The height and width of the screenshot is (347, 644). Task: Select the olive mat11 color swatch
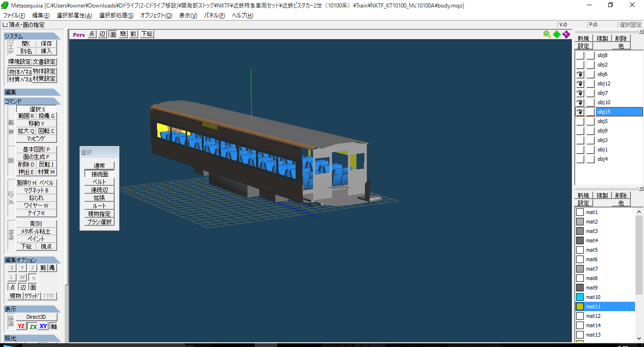tap(580, 306)
